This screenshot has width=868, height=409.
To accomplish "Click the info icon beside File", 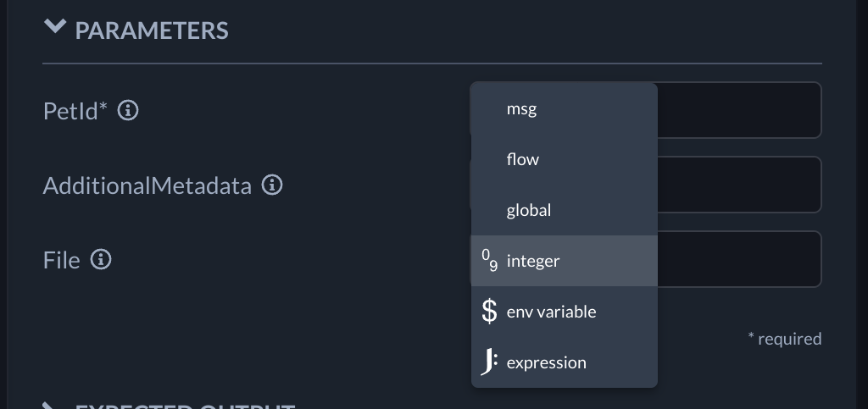I will click(101, 259).
